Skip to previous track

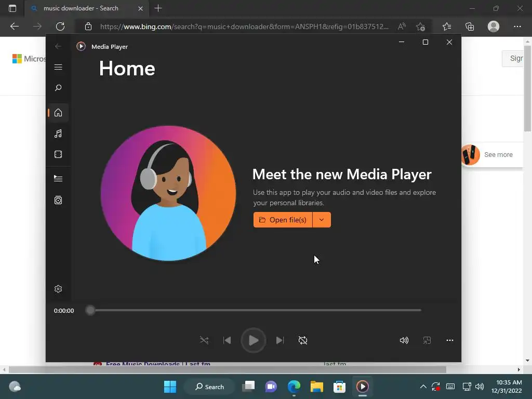pos(227,340)
